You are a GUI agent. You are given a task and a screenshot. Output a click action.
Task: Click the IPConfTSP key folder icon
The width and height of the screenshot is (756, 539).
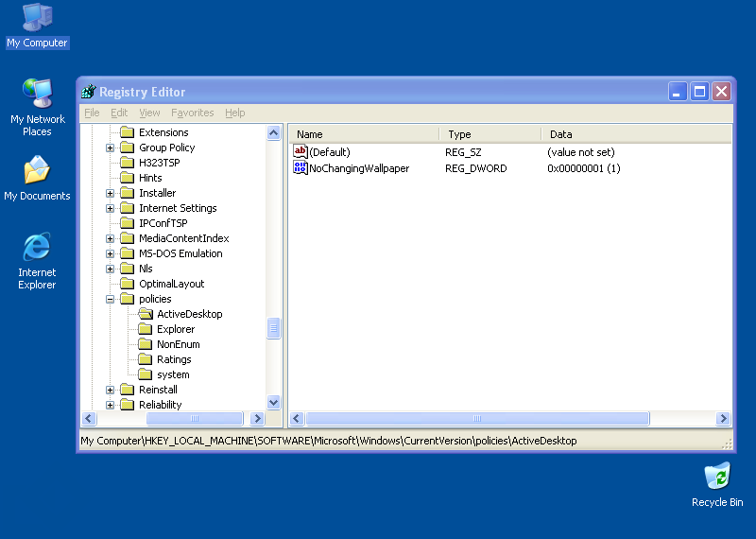[x=128, y=223]
